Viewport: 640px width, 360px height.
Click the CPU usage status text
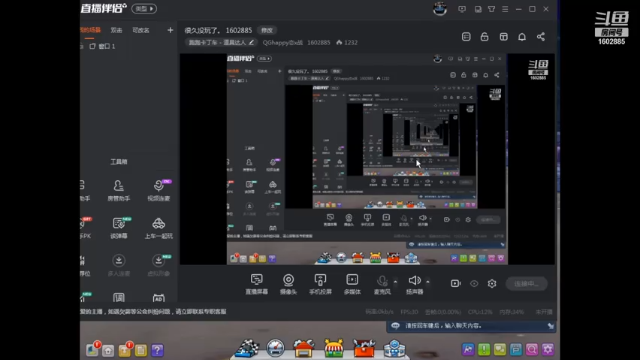(x=480, y=312)
